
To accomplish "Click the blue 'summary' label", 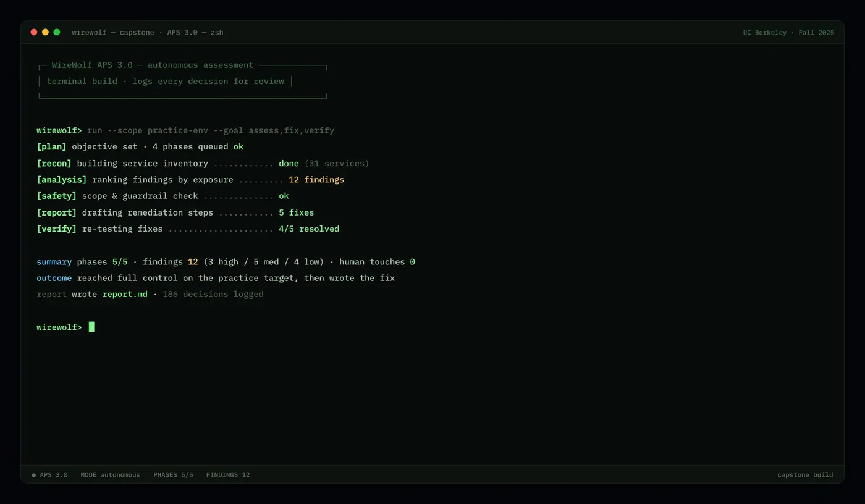I will tap(54, 262).
